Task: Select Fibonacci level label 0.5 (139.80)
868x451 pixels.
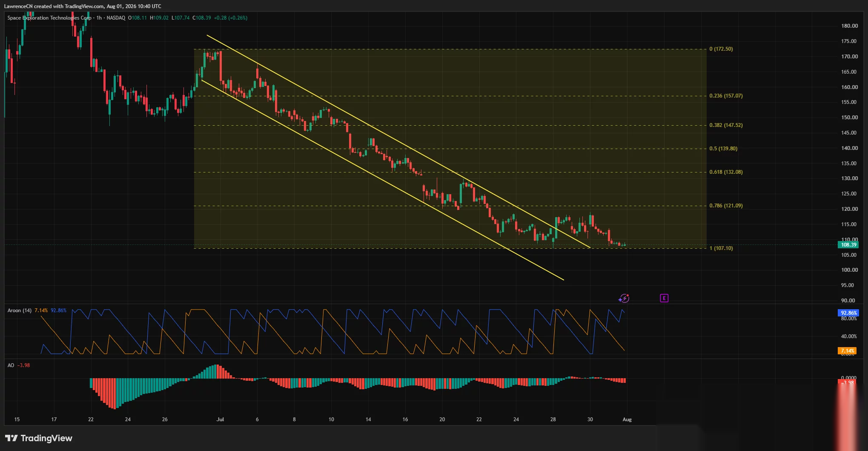Action: 723,149
